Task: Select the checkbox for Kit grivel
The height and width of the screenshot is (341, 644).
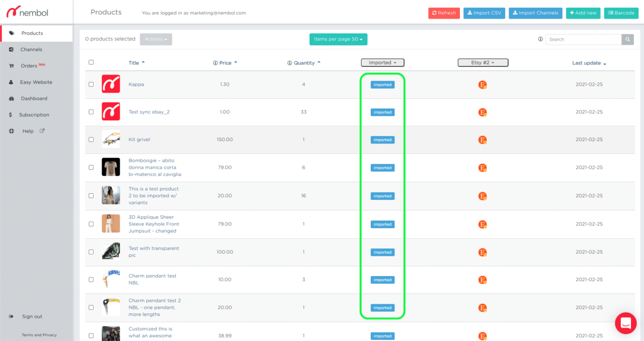Action: pos(91,140)
